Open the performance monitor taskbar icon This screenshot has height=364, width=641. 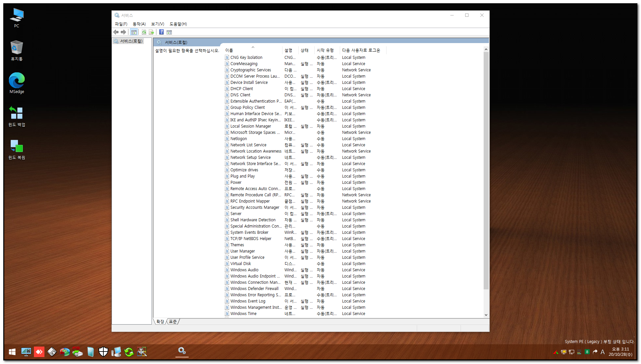pos(26,352)
